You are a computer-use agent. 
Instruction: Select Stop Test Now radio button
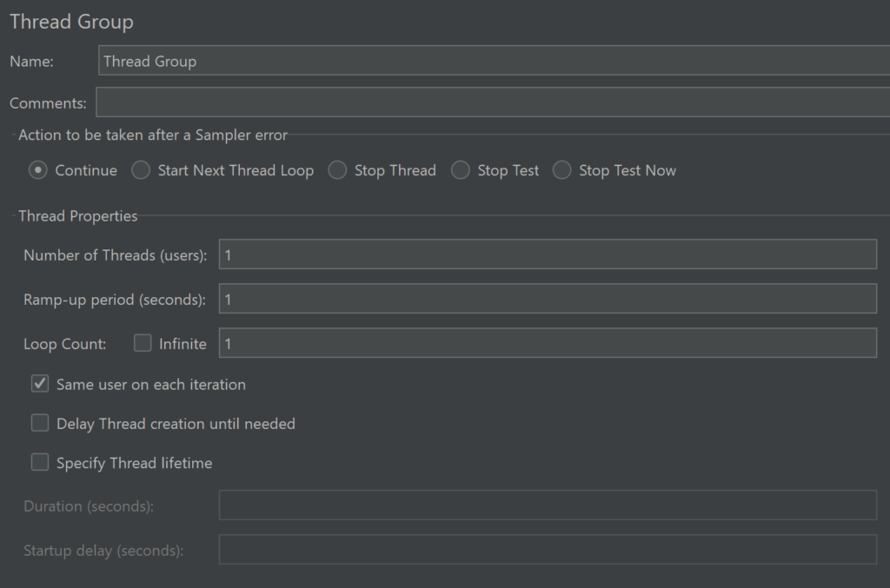point(562,170)
